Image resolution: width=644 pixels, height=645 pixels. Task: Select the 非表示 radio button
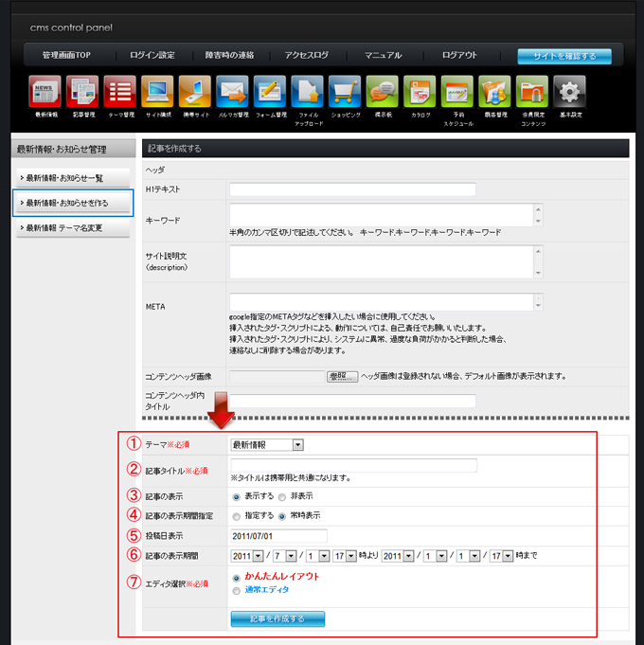281,494
